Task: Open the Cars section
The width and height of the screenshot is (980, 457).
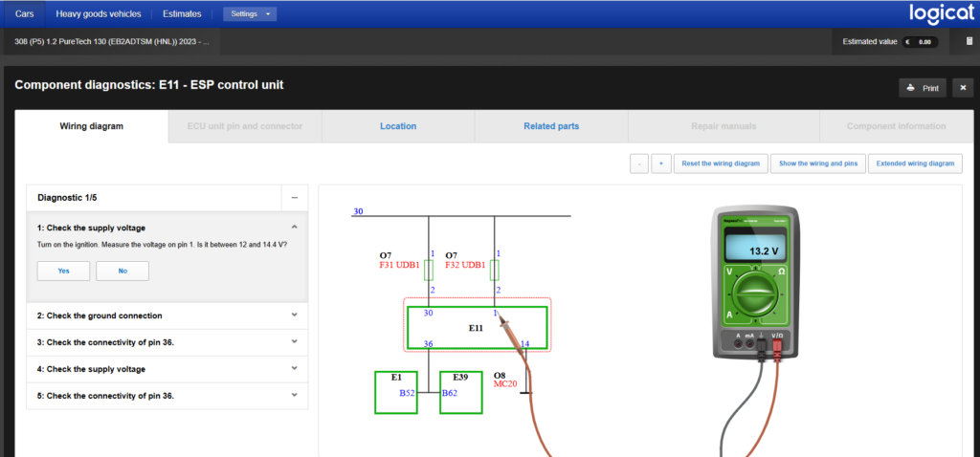Action: click(x=24, y=13)
